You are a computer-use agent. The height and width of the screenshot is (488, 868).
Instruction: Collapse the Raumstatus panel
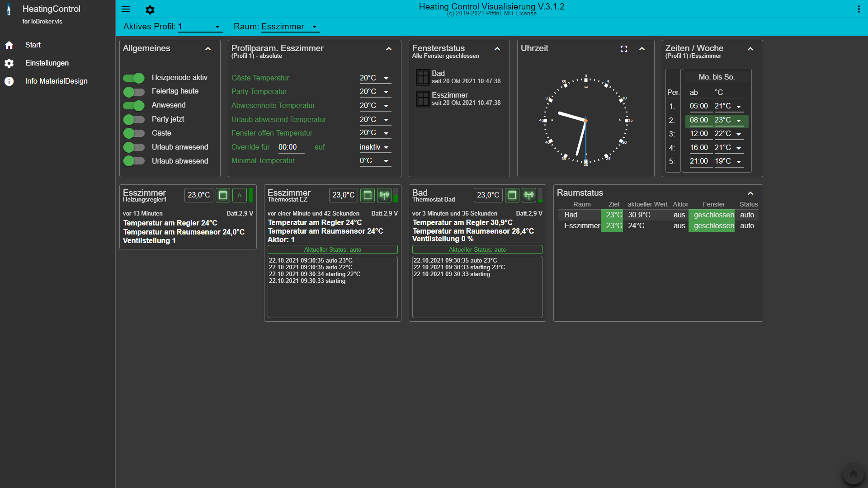click(x=750, y=193)
